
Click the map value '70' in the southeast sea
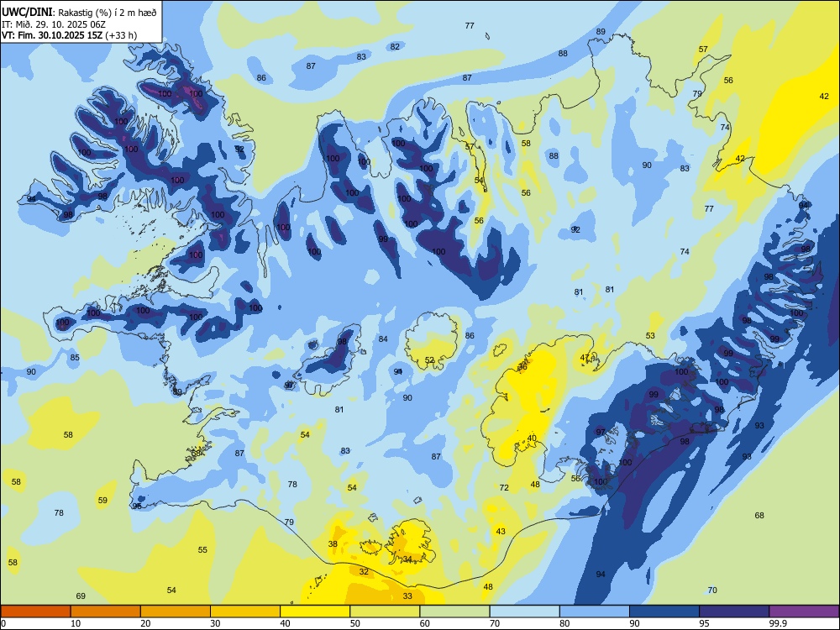point(712,591)
